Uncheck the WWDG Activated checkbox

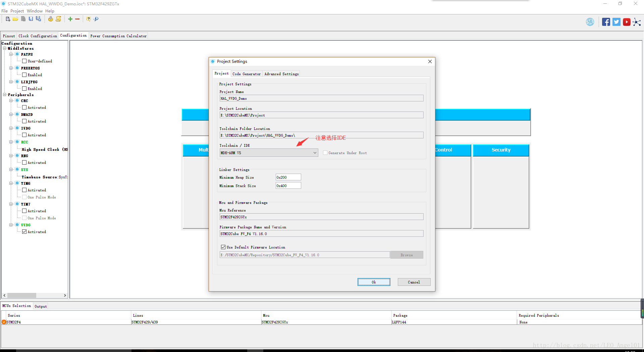point(24,232)
